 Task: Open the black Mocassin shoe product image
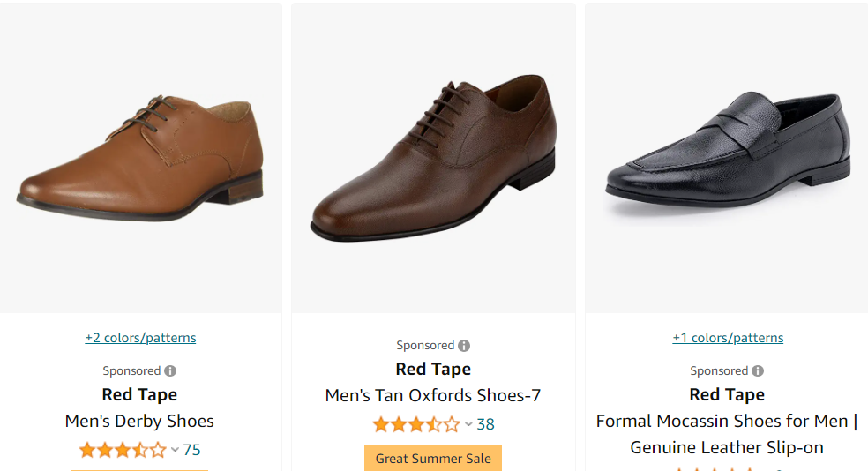(727, 159)
